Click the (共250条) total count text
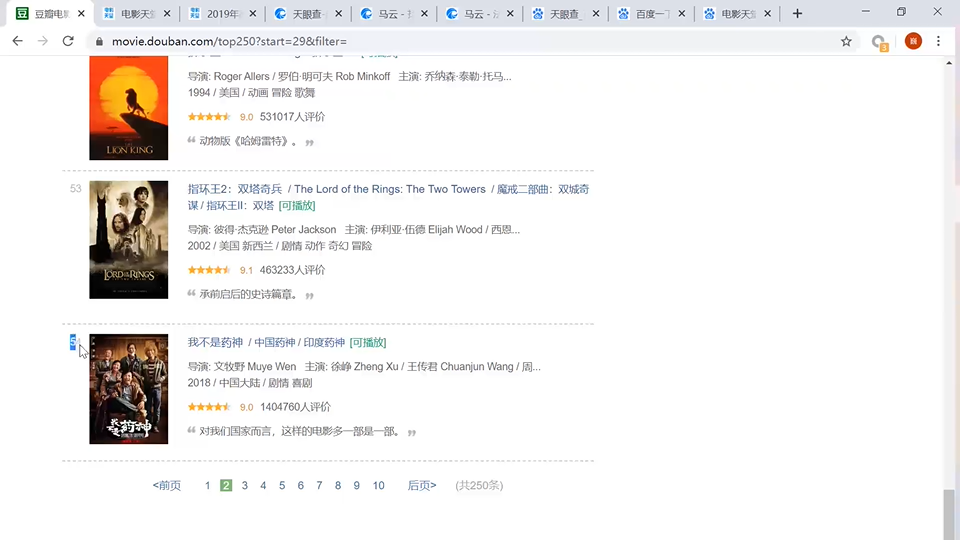 tap(479, 486)
